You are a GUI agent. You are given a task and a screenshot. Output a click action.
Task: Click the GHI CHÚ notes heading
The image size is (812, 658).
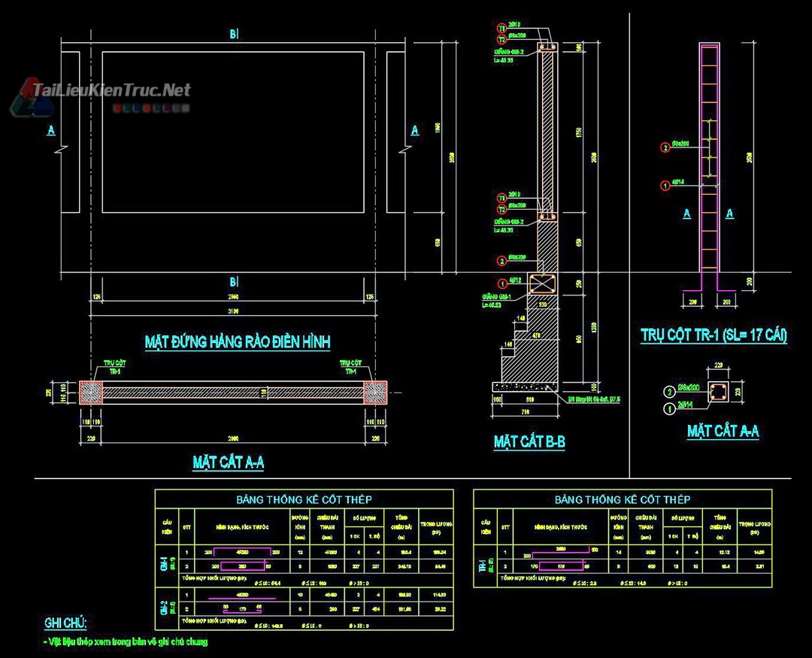pyautogui.click(x=65, y=623)
